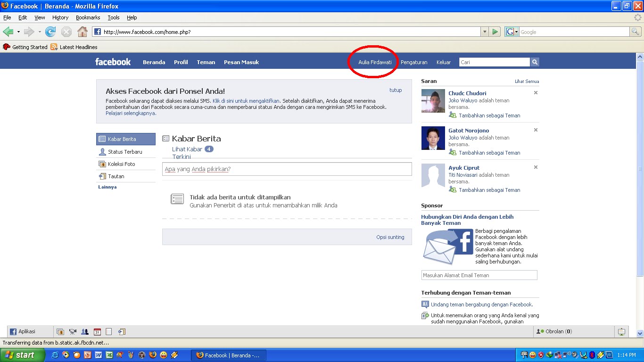Click Keluar to log out
This screenshot has height=362, width=644.
(x=444, y=62)
